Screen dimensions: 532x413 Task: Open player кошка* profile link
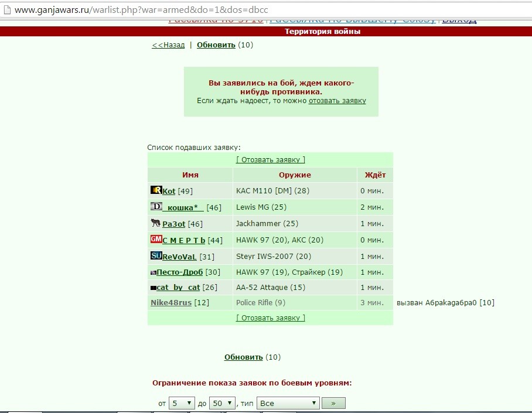pos(183,207)
